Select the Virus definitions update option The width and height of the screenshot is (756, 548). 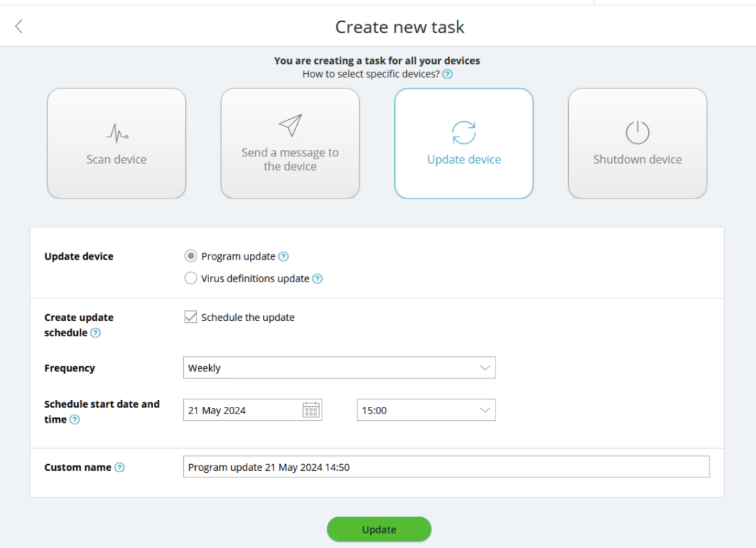pos(190,278)
